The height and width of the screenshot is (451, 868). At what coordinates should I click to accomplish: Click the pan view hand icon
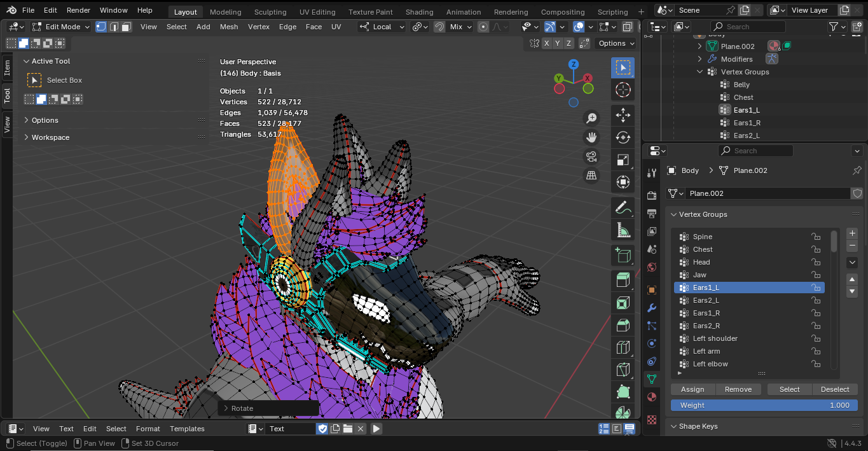pos(591,137)
